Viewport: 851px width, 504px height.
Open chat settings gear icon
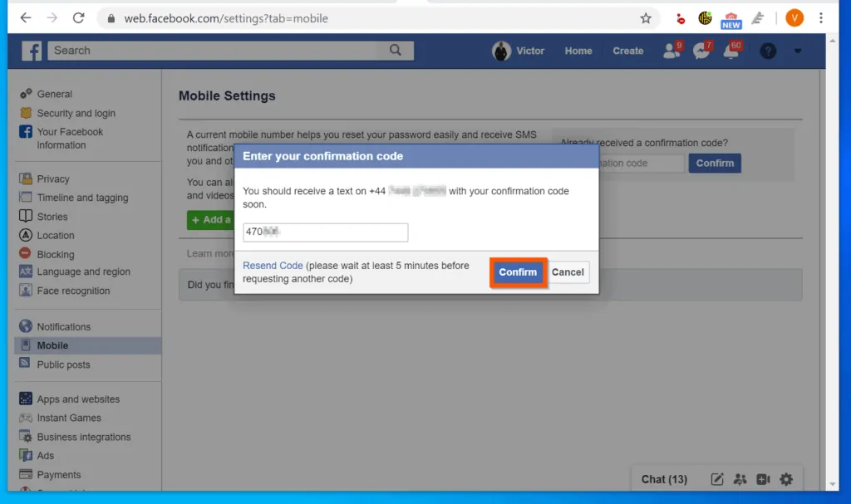tap(786, 479)
